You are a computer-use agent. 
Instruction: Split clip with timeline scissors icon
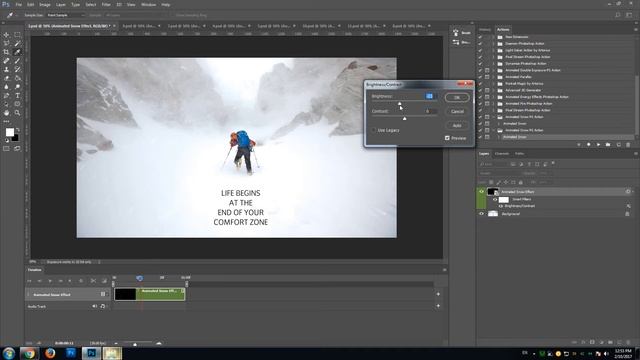(x=93, y=281)
